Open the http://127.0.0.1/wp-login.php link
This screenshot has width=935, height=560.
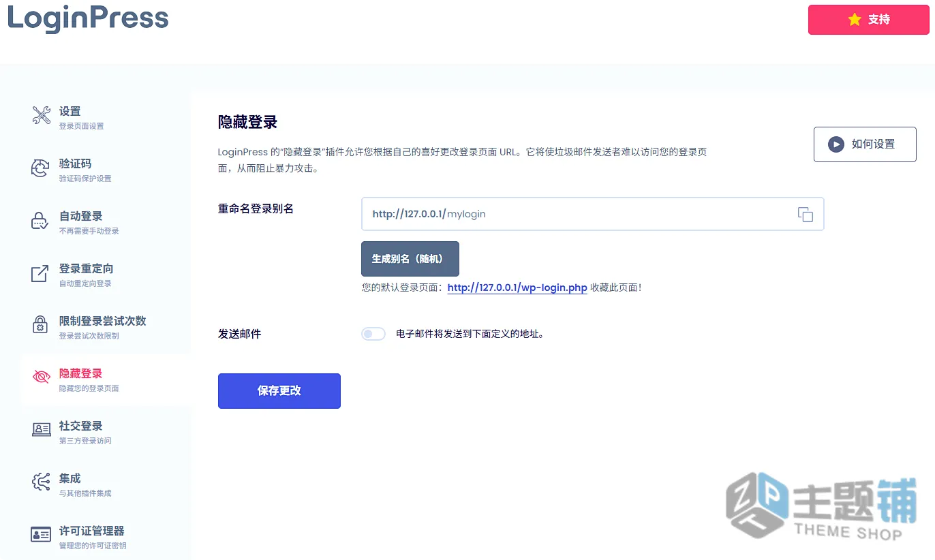click(x=517, y=287)
